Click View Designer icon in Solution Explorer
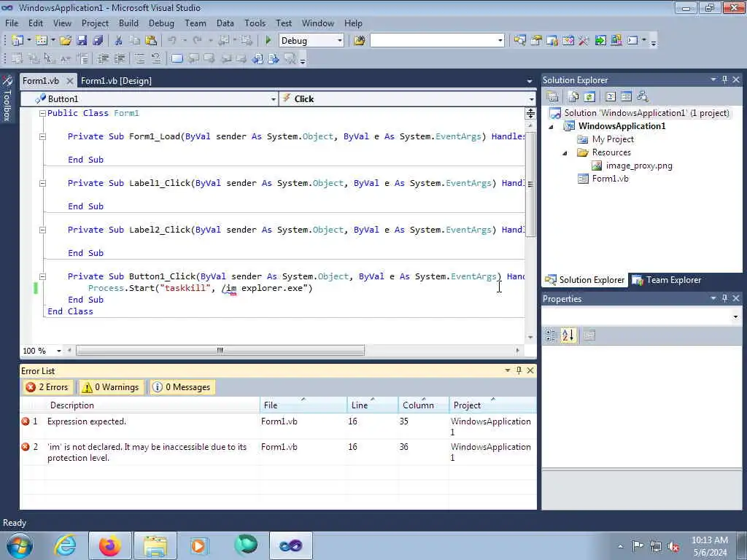Screen dimensions: 747x560 point(626,97)
